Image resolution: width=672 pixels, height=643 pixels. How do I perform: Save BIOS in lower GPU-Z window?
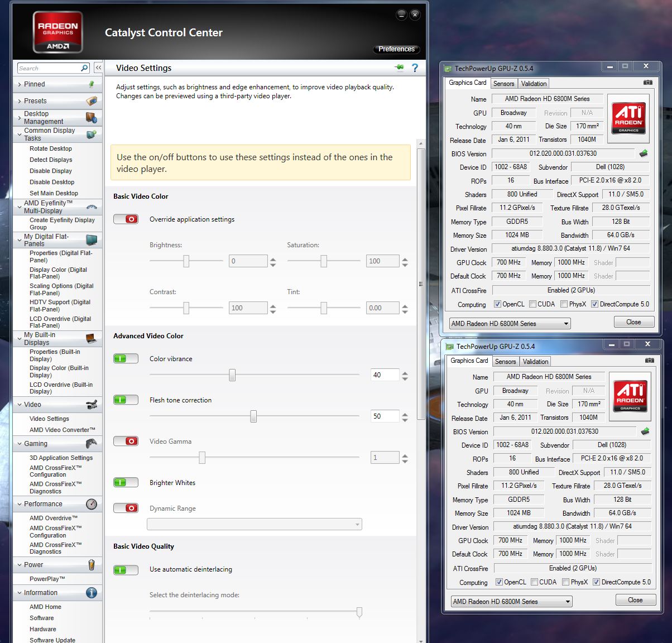[x=645, y=431]
